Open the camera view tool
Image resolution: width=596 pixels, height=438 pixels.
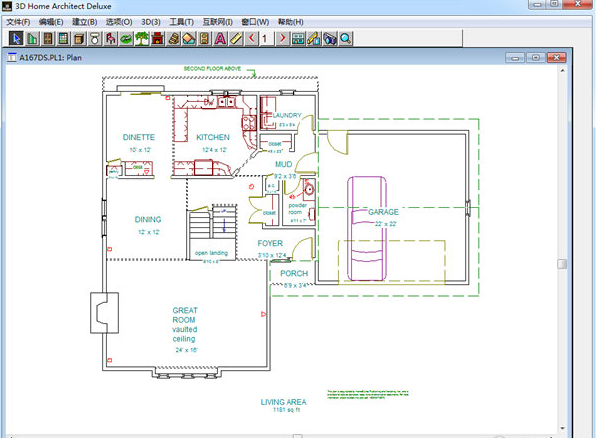coord(330,38)
